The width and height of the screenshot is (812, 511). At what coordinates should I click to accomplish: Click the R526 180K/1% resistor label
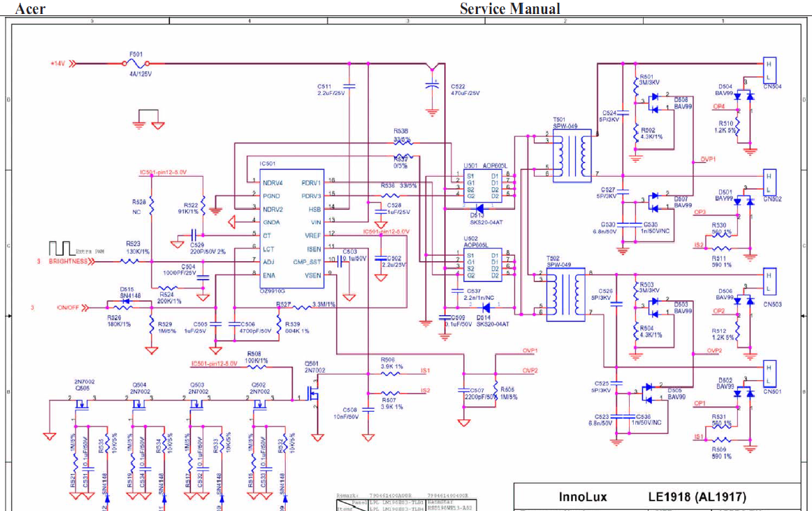tap(119, 321)
